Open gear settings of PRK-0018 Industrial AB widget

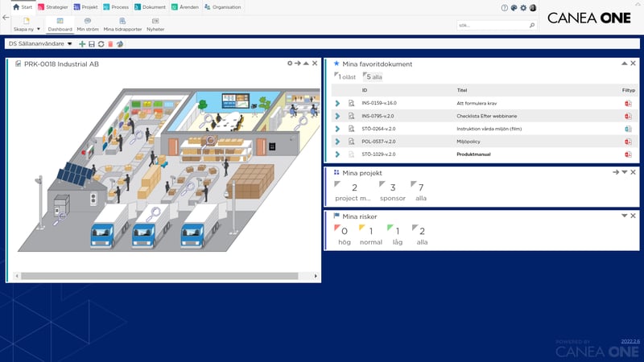click(x=290, y=63)
